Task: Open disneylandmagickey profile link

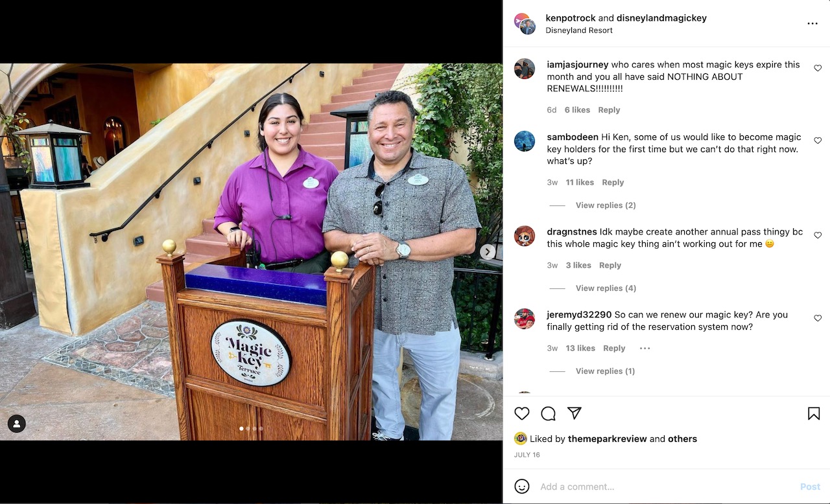Action: click(x=661, y=18)
